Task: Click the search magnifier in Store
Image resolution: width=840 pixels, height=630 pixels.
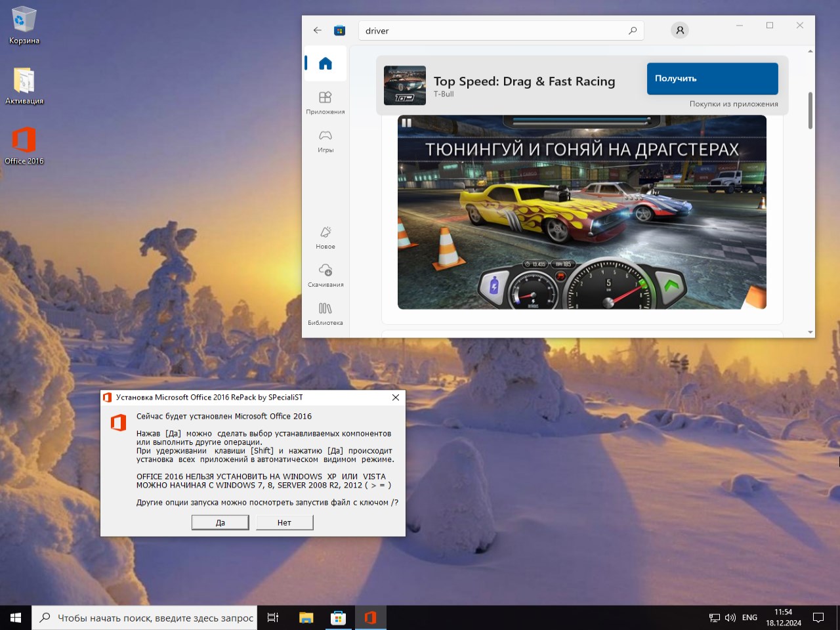Action: coord(633,30)
